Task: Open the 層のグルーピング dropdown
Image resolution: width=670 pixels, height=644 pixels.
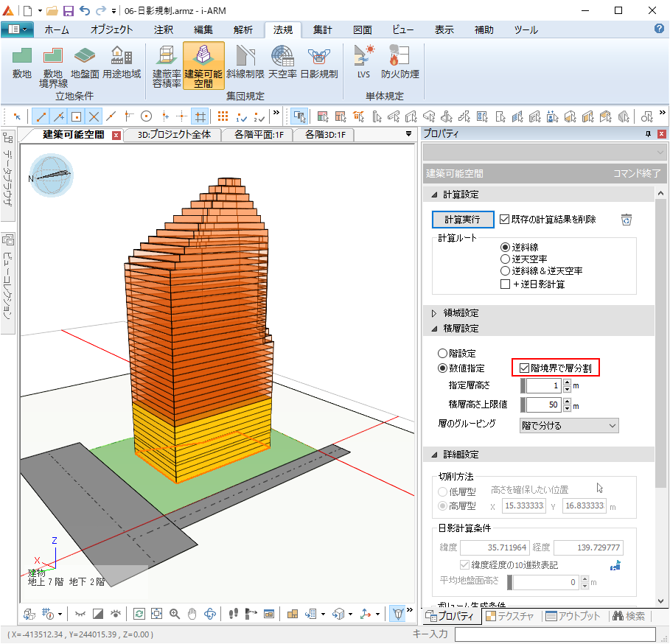Action: pyautogui.click(x=568, y=425)
